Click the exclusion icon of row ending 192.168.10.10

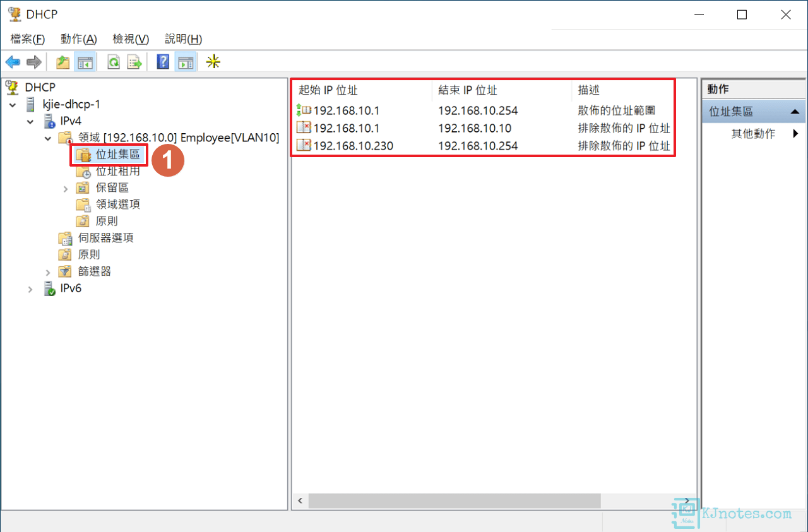(x=304, y=128)
